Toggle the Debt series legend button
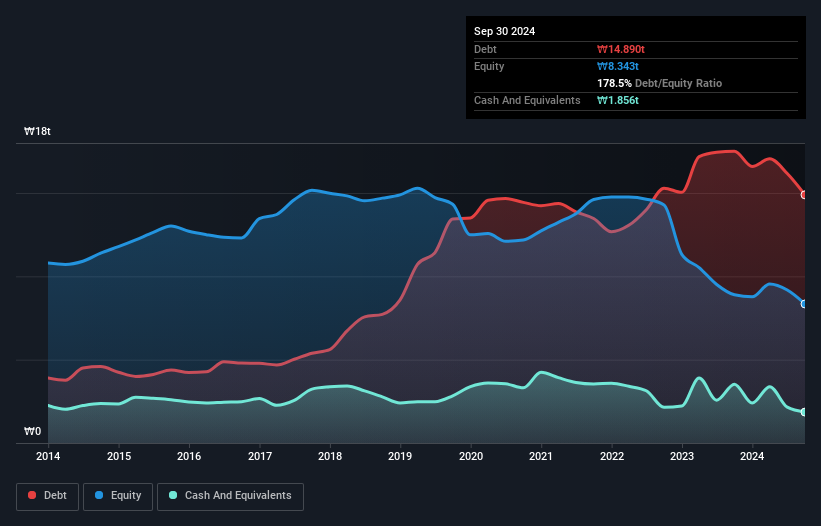This screenshot has width=821, height=526. click(x=48, y=496)
